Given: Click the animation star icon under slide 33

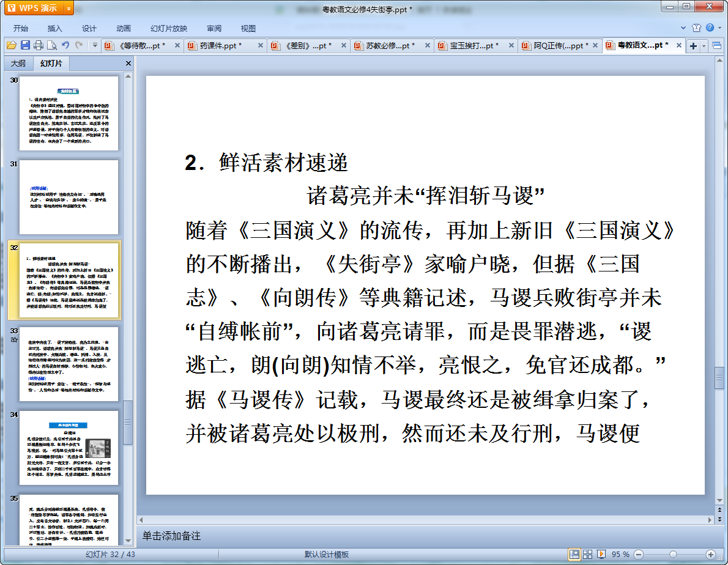Looking at the screenshot, I should click(14, 340).
